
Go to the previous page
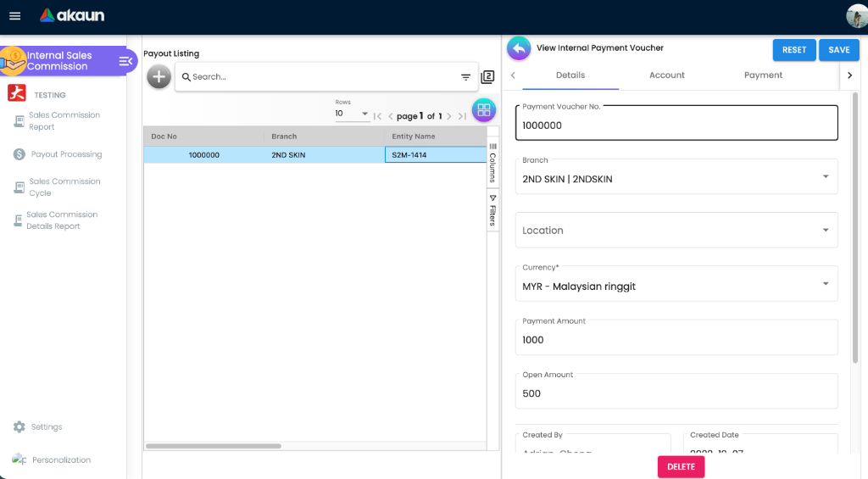pos(390,116)
